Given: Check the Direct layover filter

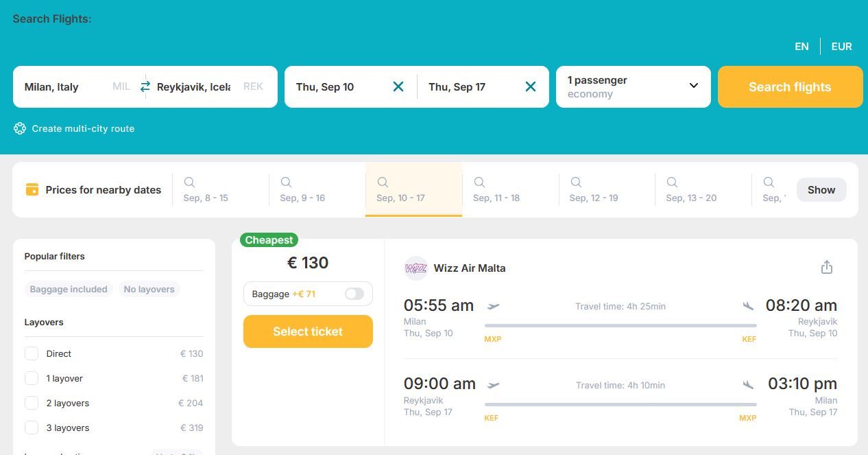Looking at the screenshot, I should point(32,353).
